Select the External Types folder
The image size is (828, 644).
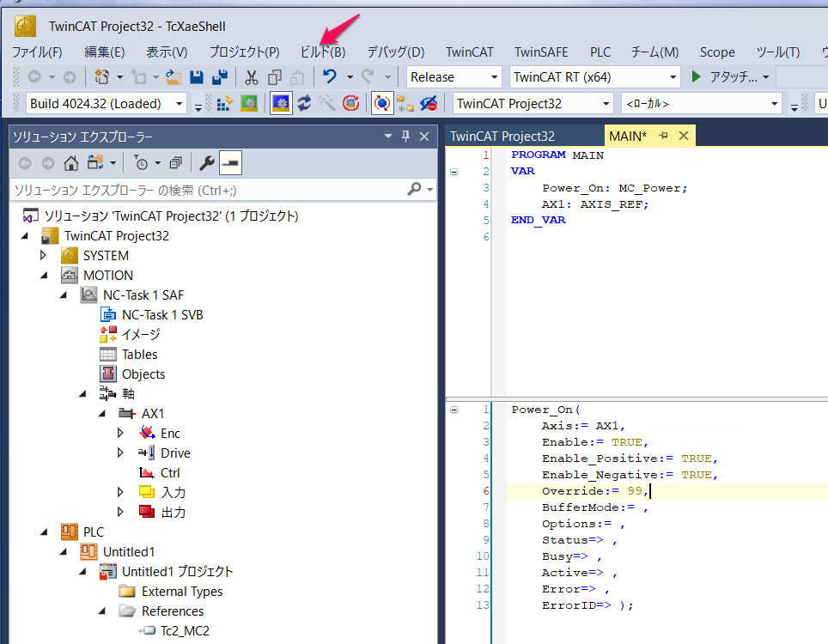(x=182, y=592)
